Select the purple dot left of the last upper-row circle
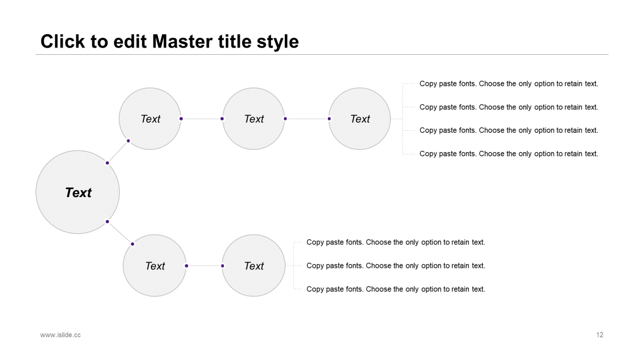Viewport: 644px width, 362px height. click(x=330, y=119)
